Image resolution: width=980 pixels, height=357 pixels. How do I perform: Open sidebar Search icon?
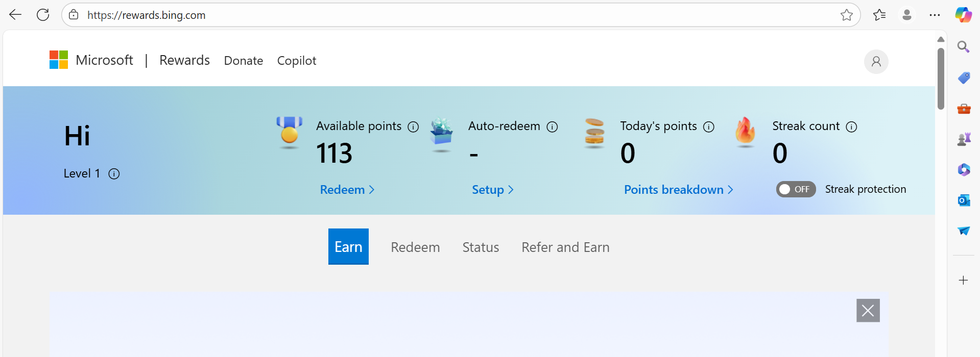tap(964, 47)
